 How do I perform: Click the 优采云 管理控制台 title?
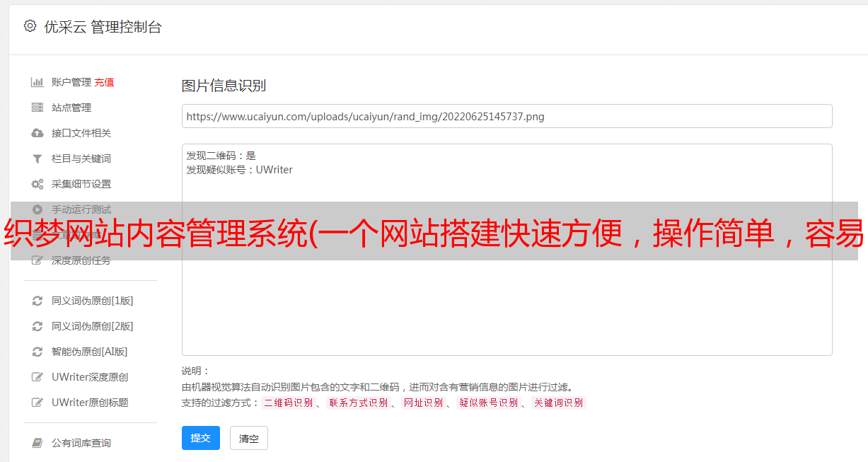pyautogui.click(x=103, y=27)
